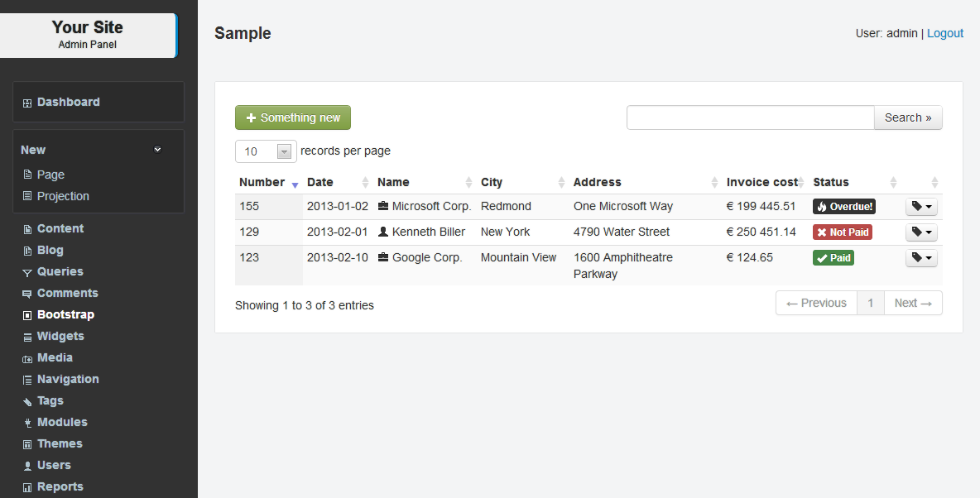Viewport: 980px width, 498px height.
Task: Click the Comments icon in sidebar
Action: [x=27, y=294]
